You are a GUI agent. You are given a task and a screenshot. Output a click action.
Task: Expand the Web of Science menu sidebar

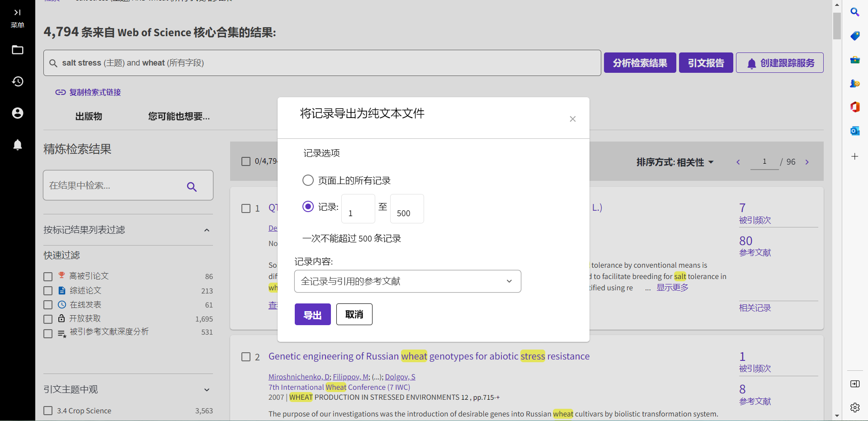click(17, 13)
